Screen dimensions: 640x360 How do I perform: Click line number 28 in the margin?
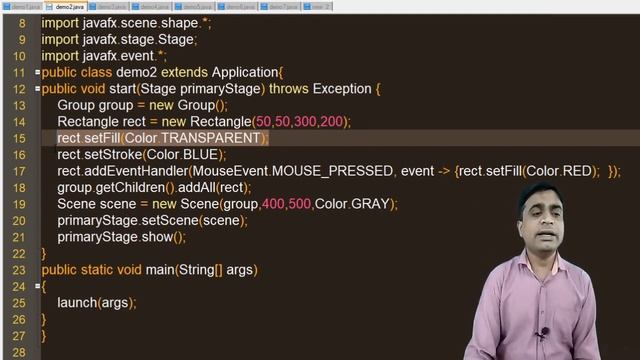coord(19,352)
